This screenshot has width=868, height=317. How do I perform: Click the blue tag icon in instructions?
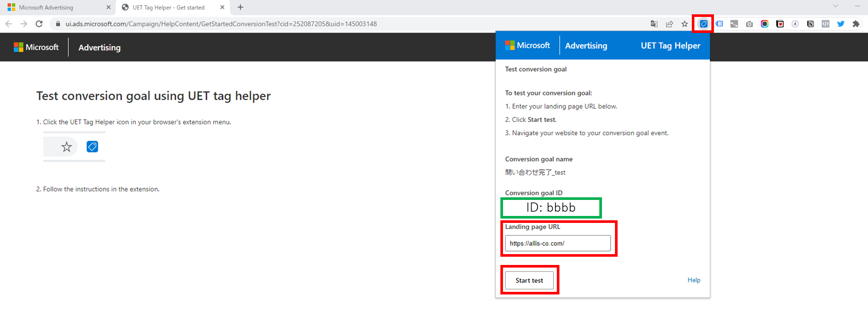click(92, 147)
